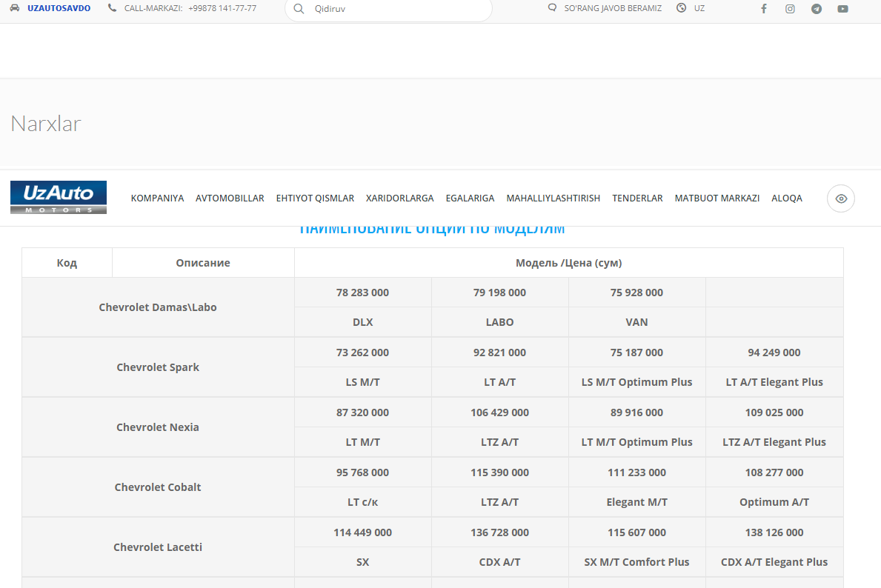Open the UZ language selector
The image size is (881, 588).
(x=699, y=8)
